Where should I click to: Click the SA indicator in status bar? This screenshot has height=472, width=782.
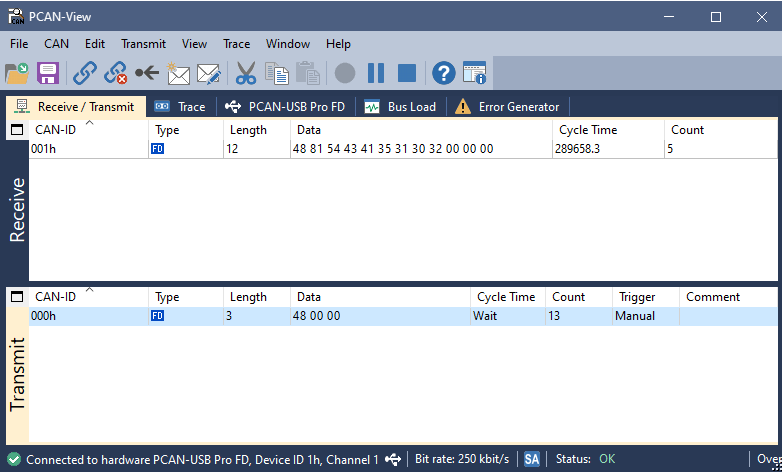point(531,459)
